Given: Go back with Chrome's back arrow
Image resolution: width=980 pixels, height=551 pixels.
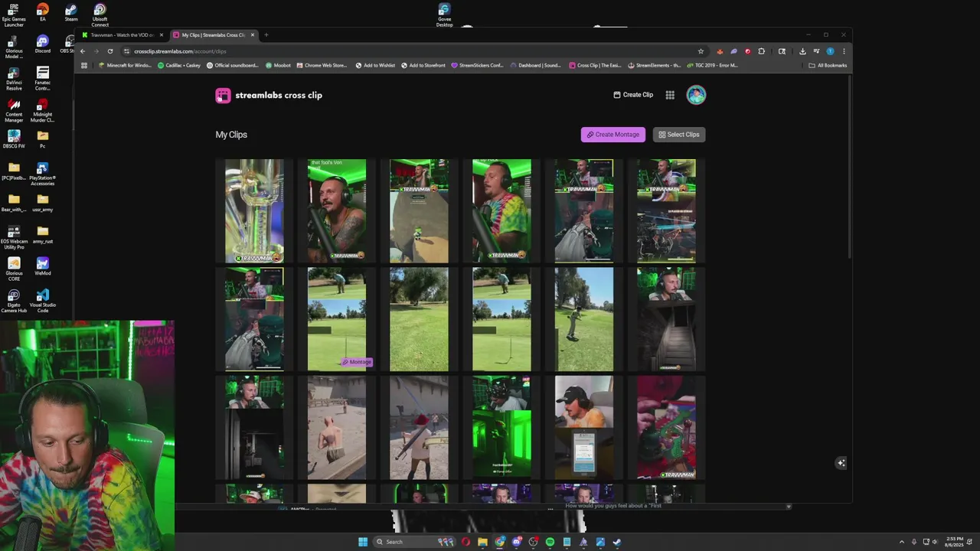Looking at the screenshot, I should [83, 51].
